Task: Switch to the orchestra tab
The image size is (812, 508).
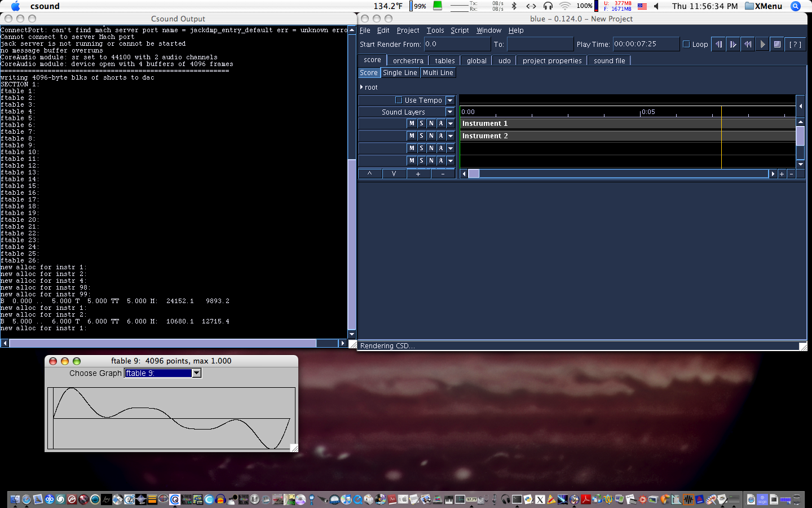Action: [x=408, y=60]
